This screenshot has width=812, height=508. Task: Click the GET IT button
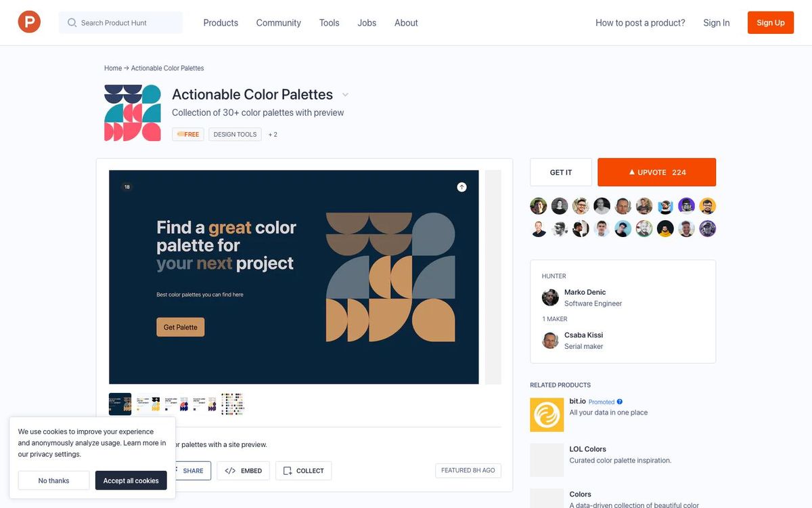[x=561, y=172]
